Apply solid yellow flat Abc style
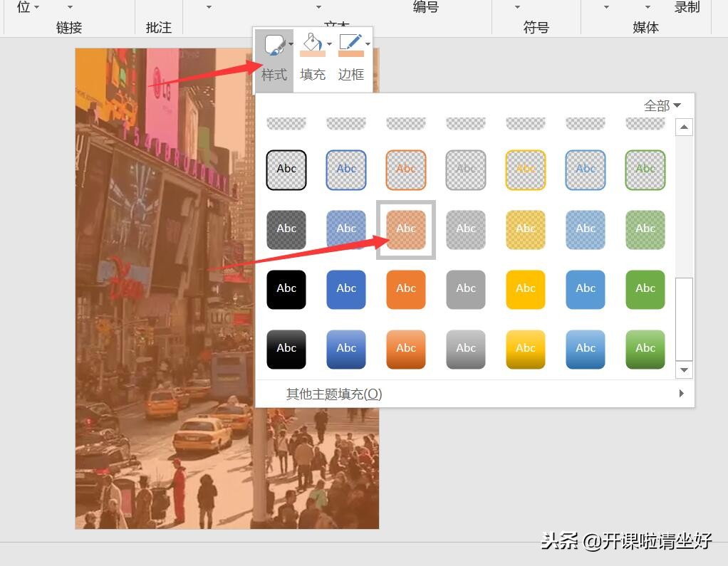The image size is (728, 566). (526, 290)
